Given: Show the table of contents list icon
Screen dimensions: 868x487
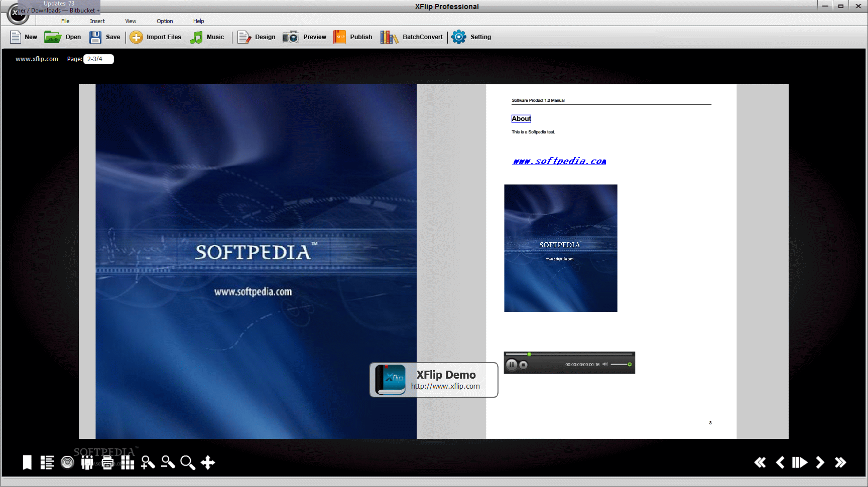Looking at the screenshot, I should [x=47, y=462].
